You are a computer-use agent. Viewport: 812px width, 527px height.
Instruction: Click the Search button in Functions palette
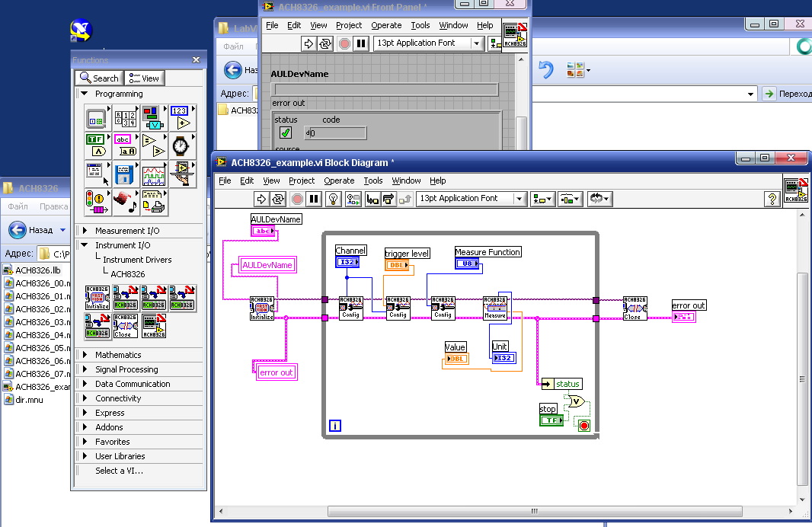coord(98,78)
